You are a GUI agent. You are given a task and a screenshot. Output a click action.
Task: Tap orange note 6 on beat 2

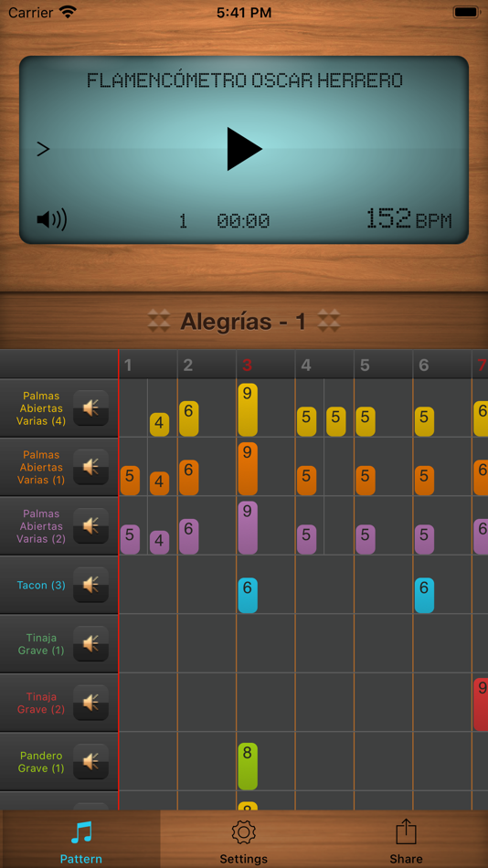pyautogui.click(x=189, y=477)
